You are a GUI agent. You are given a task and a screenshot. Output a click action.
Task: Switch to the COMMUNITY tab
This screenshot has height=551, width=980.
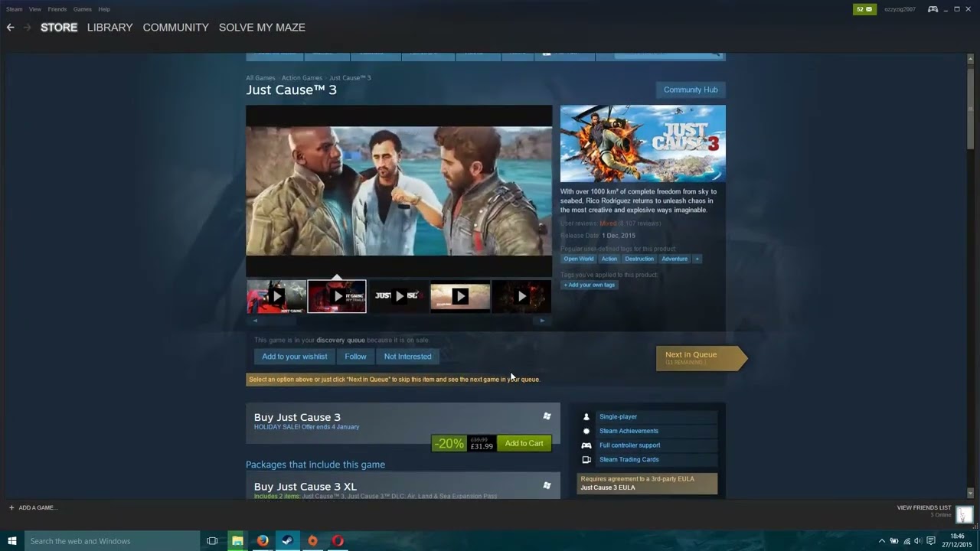[175, 28]
